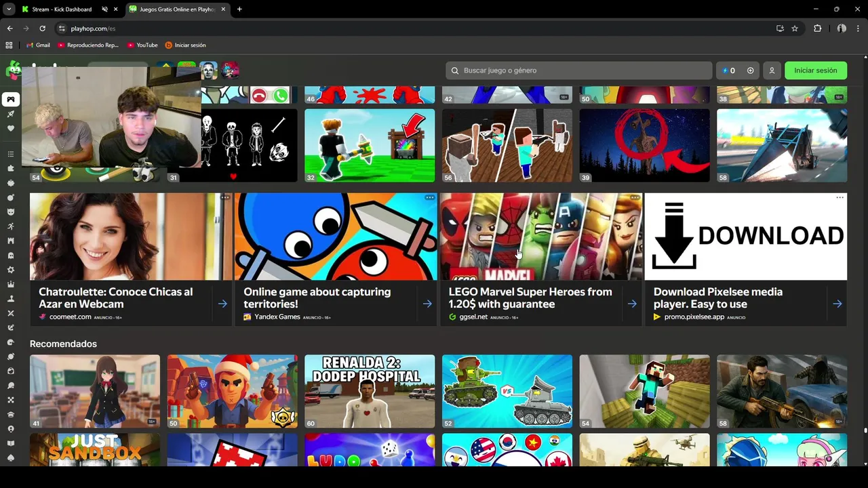Open a new Chrome tab
This screenshot has height=488, width=868.
239,9
